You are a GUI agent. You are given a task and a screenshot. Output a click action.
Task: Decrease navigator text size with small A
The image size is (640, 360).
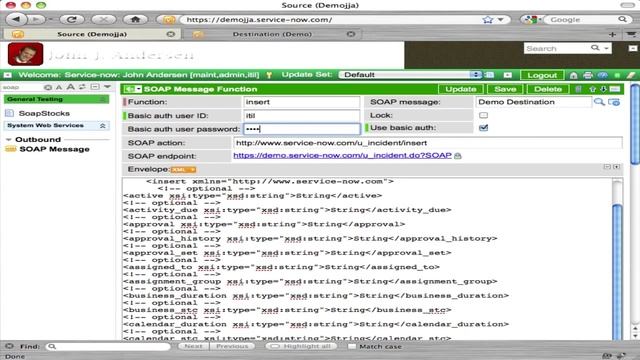coord(59,87)
